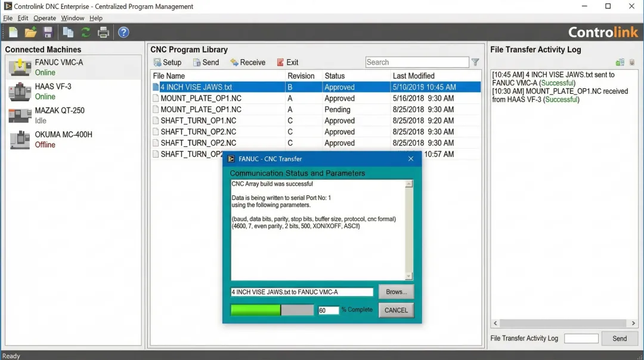Apply the search filter funnel icon
The width and height of the screenshot is (644, 360).
(475, 61)
